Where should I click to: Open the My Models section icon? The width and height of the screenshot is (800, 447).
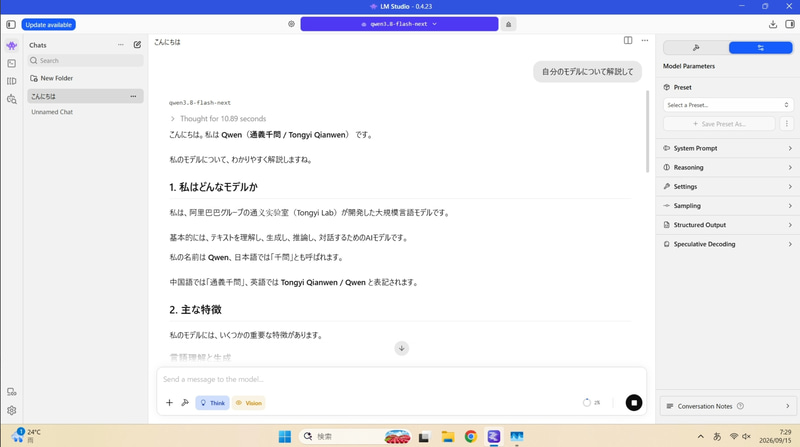tap(12, 81)
